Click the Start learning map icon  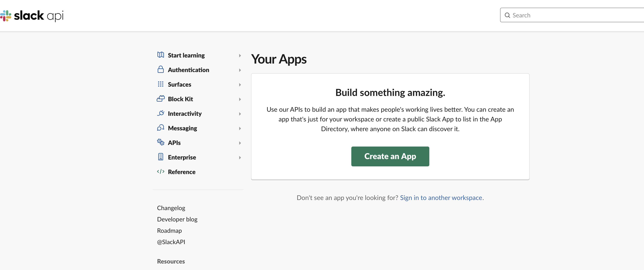tap(160, 55)
